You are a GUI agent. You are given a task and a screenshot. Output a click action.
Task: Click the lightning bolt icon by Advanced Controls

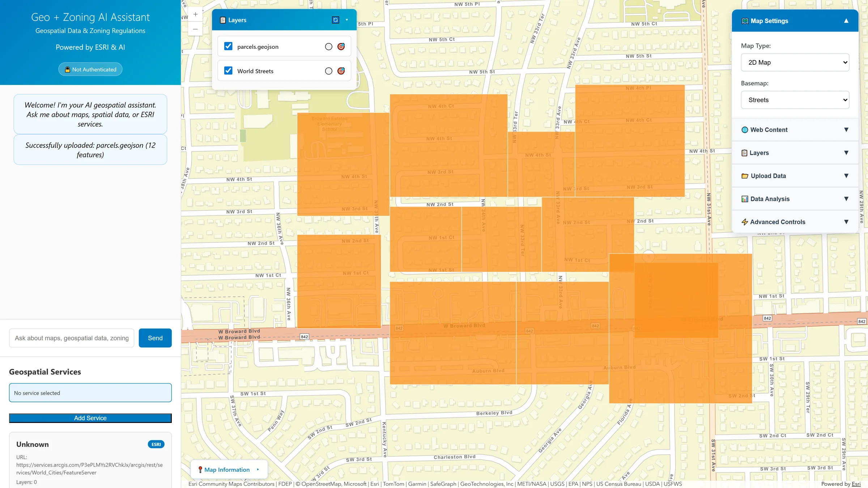click(745, 222)
